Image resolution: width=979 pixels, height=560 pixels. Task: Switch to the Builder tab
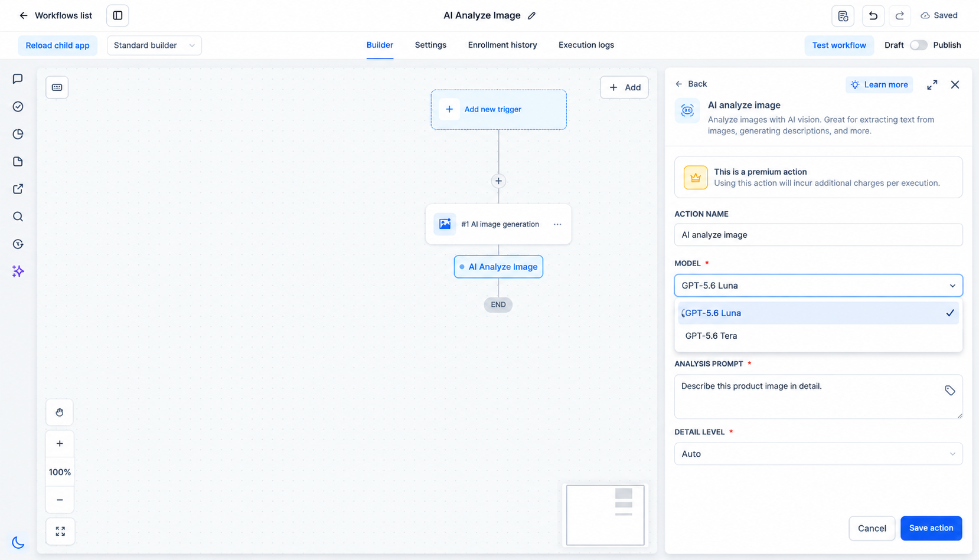click(380, 45)
